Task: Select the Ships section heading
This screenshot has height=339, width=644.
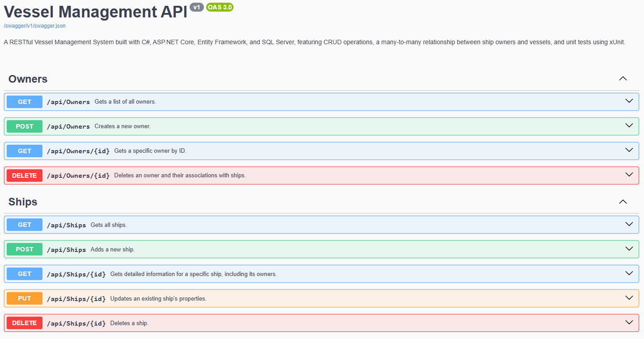Action: tap(23, 202)
